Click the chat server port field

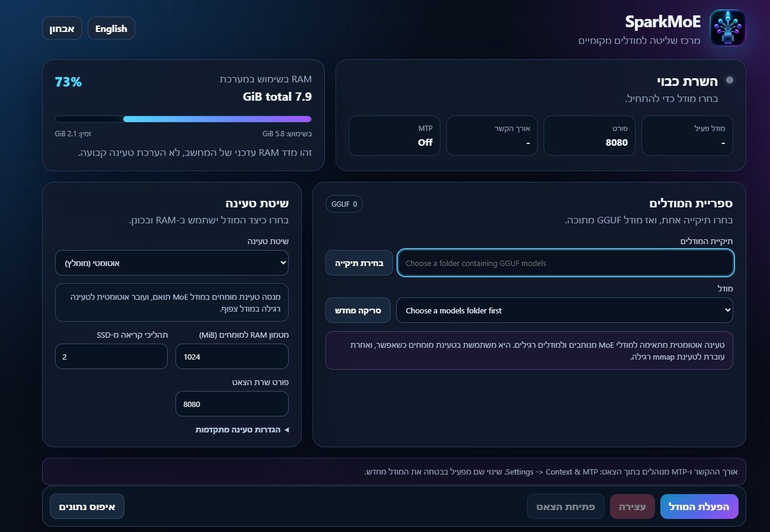[232, 404]
